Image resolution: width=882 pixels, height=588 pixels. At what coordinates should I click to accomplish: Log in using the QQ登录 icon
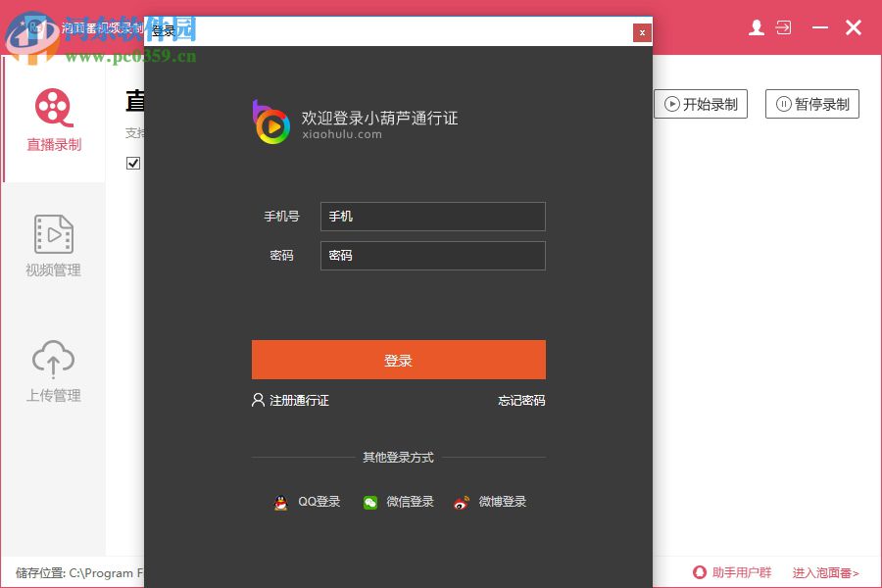(x=279, y=501)
